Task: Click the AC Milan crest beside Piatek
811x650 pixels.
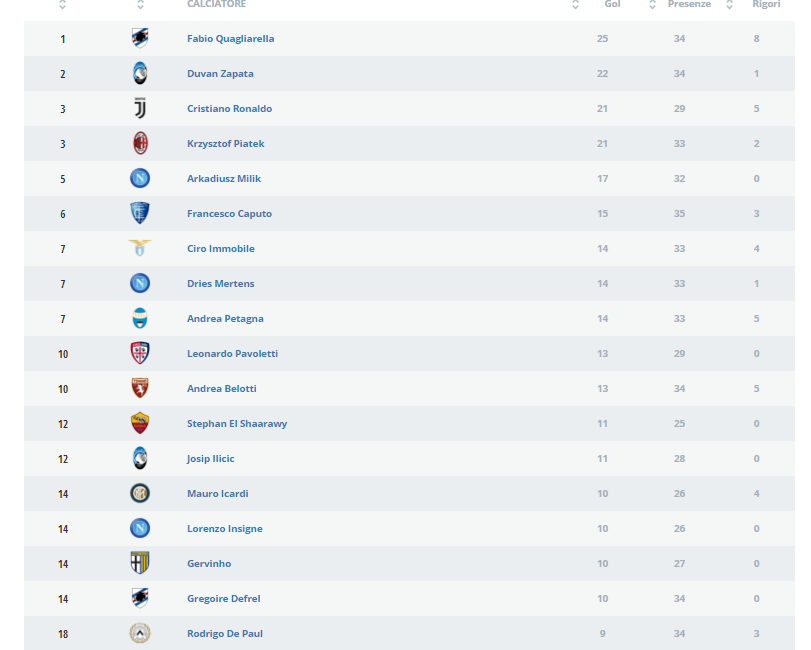Action: coord(140,143)
